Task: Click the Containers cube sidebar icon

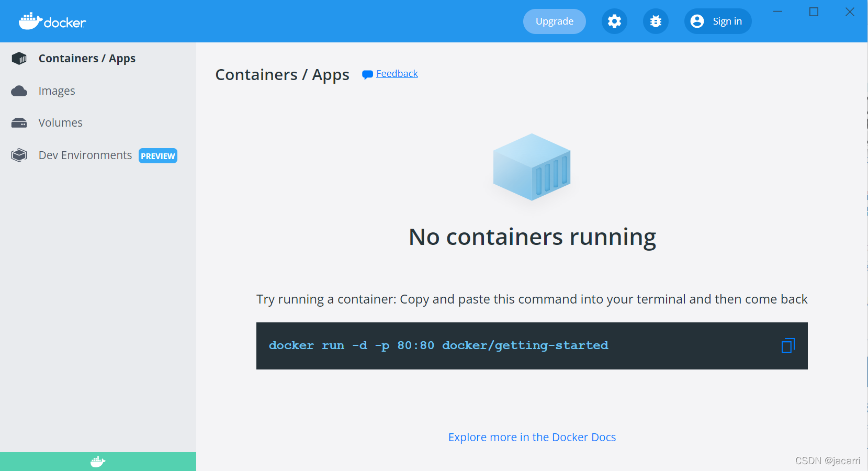Action: pyautogui.click(x=19, y=59)
